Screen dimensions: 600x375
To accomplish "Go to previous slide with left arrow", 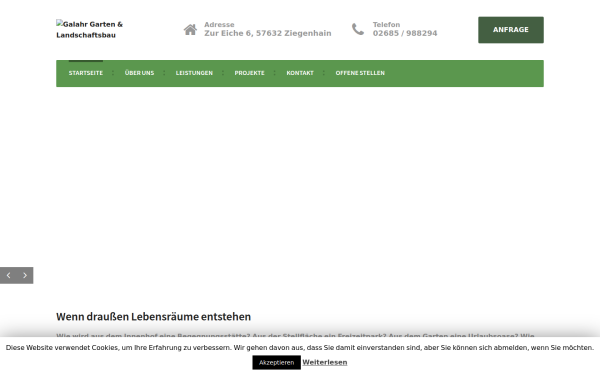I will tap(8, 275).
